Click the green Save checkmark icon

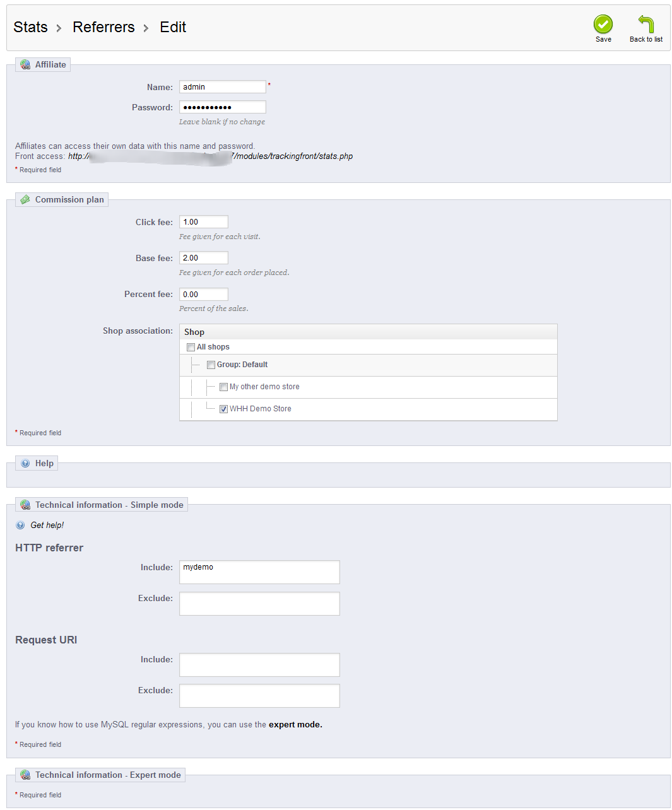click(603, 25)
